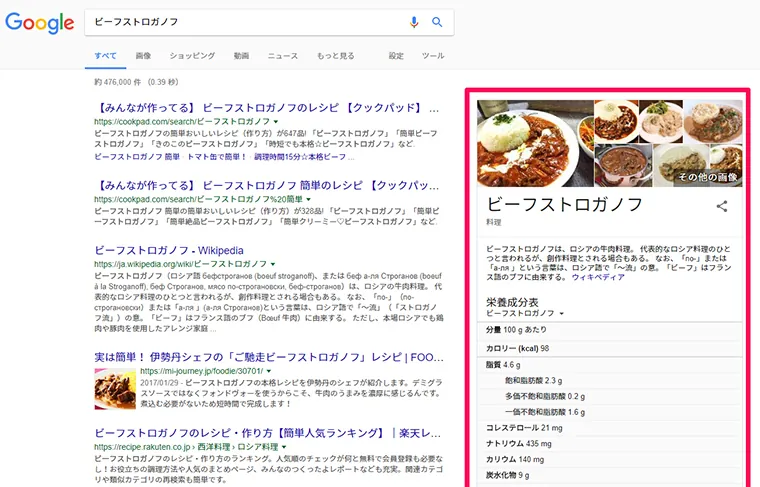
Task: Start voice search with the microphone icon
Action: click(413, 22)
